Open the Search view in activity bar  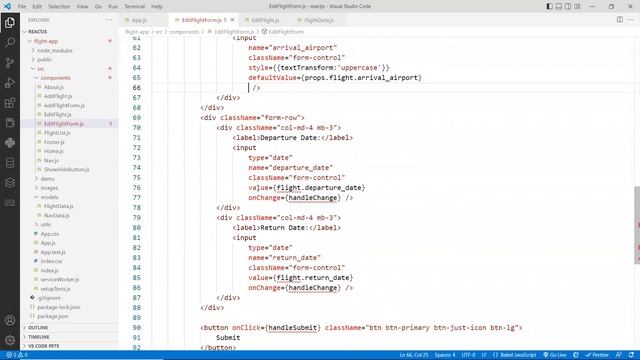[10, 42]
